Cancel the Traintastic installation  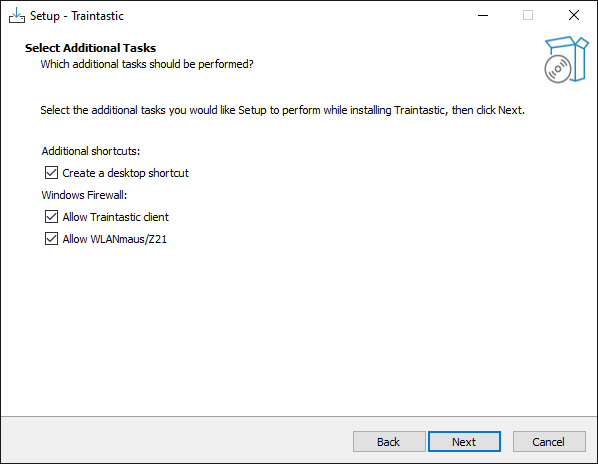[x=549, y=442]
